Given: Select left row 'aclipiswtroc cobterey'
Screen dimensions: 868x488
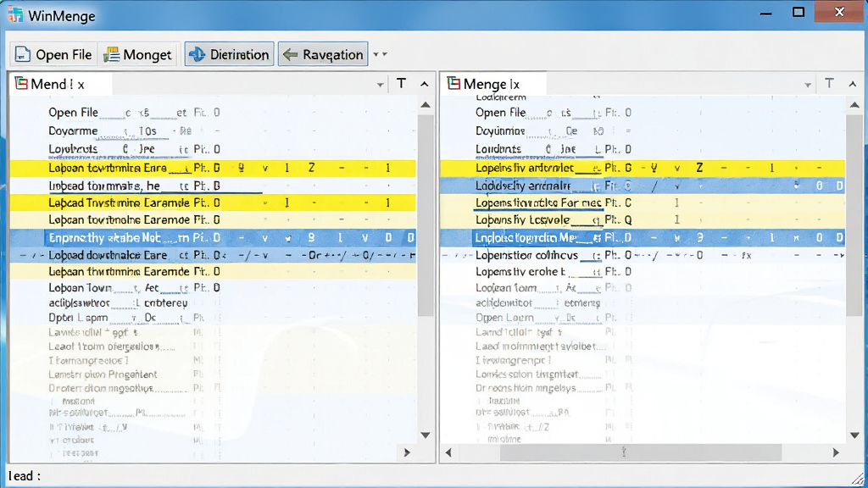Looking at the screenshot, I should (x=214, y=302).
